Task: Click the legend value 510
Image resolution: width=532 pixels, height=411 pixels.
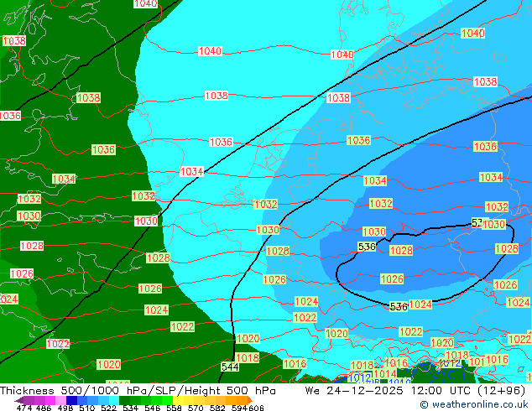Action: 87,408
